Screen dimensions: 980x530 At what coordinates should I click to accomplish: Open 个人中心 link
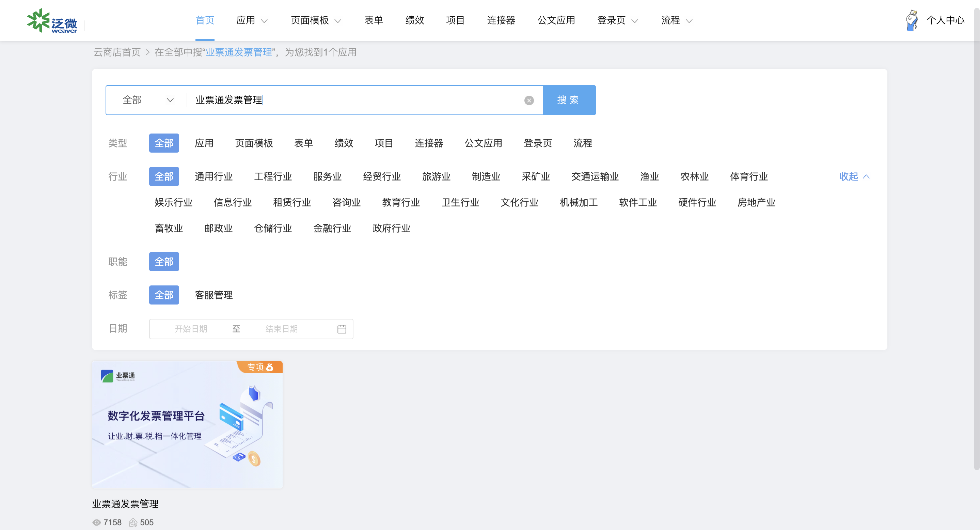(945, 20)
